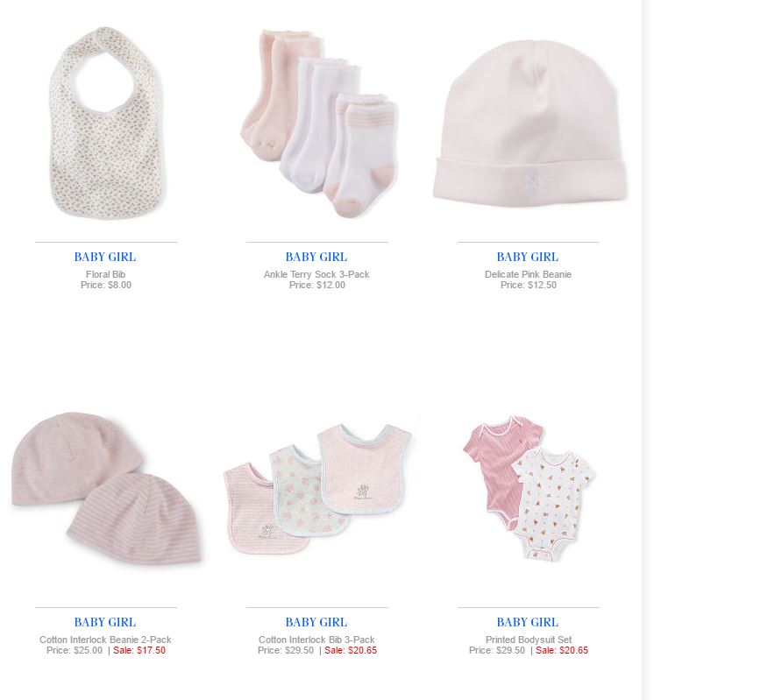The width and height of the screenshot is (782, 700).
Task: Click BABY GIRL heading above Ankle Terry Sock
Action: click(x=316, y=257)
